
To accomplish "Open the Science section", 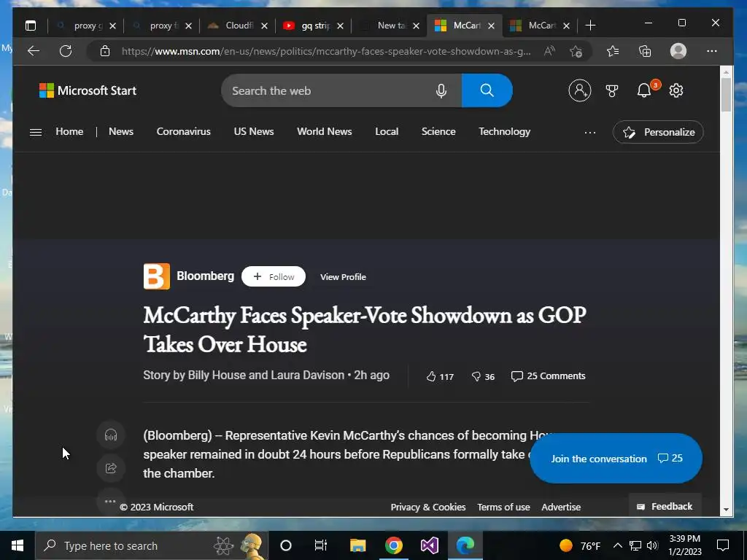I will (x=438, y=132).
